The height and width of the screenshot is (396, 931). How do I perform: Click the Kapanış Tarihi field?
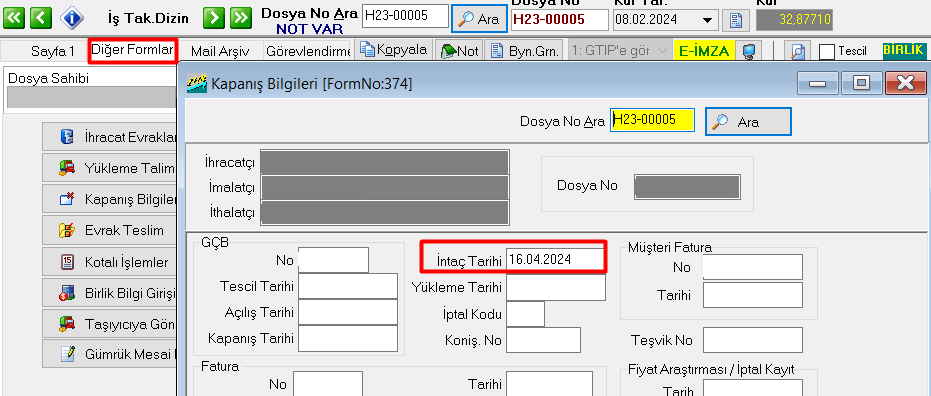(x=347, y=338)
